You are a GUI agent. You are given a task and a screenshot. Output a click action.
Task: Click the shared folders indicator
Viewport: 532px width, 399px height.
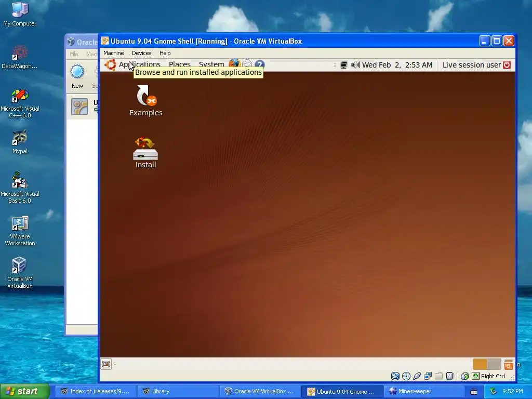point(438,376)
